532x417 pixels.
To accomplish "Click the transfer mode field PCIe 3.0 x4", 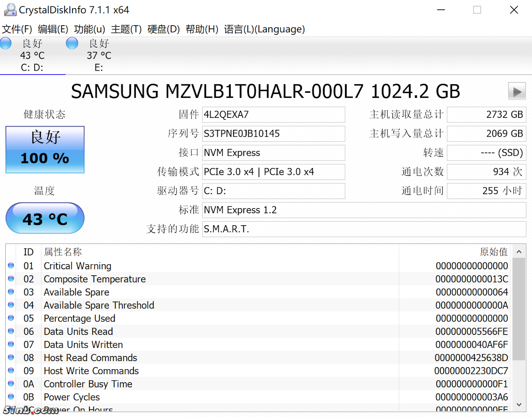I will coord(274,172).
